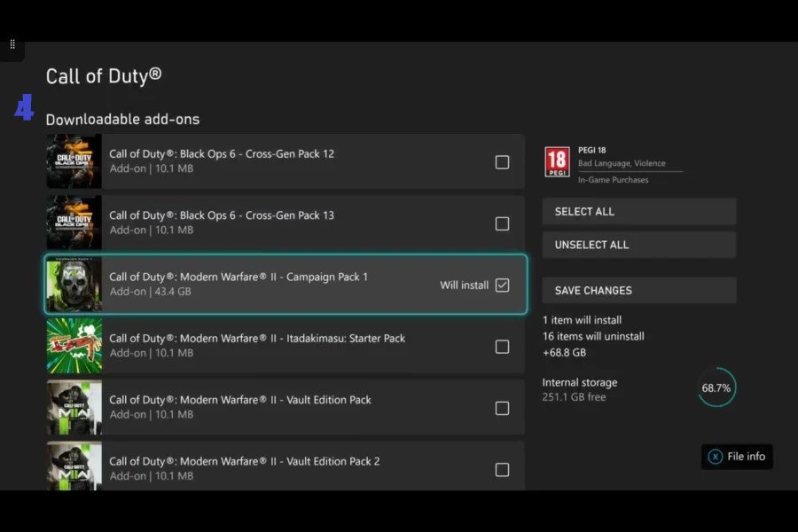Screen dimensions: 798x532
Task: Click 'Add-on | 43.4 GB' size text
Action: (x=150, y=292)
